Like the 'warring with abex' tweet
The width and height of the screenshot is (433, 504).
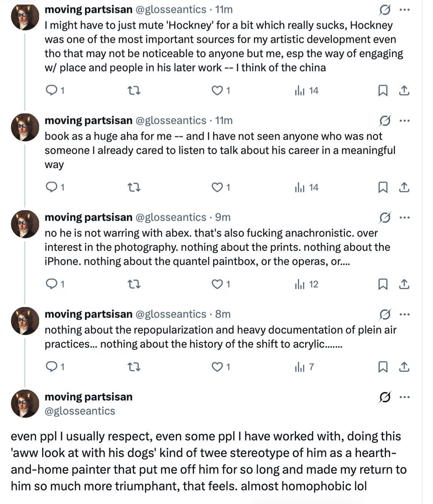(x=221, y=284)
